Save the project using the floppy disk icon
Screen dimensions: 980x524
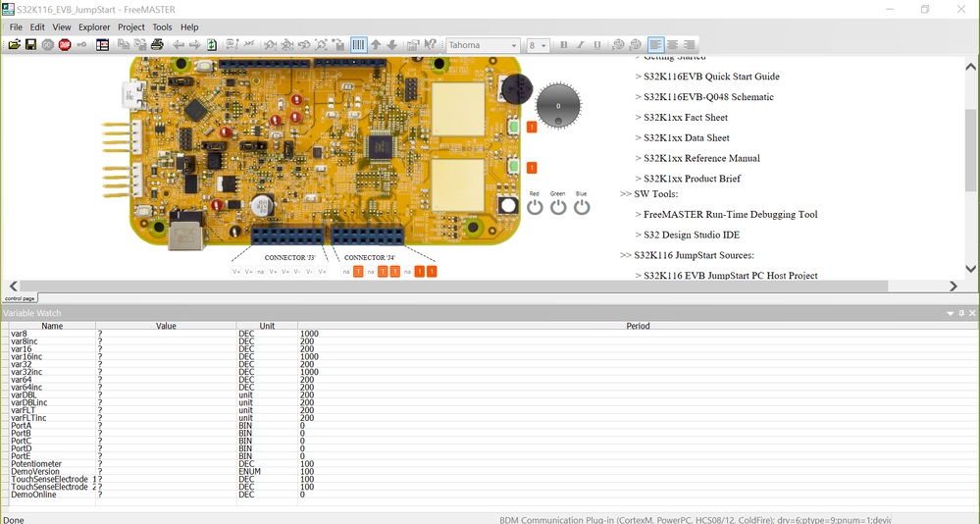(30, 45)
